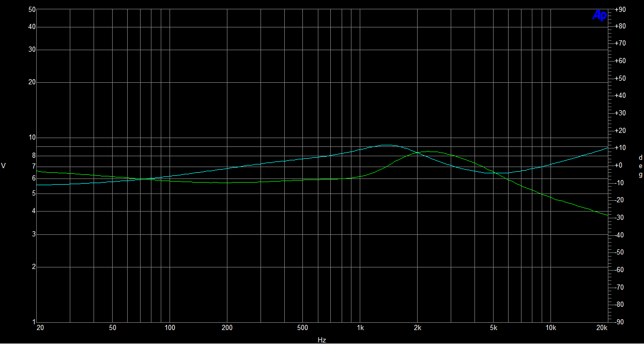The height and width of the screenshot is (344, 644).
Task: Click the 20k tick on frequency axis
Action: (602, 328)
